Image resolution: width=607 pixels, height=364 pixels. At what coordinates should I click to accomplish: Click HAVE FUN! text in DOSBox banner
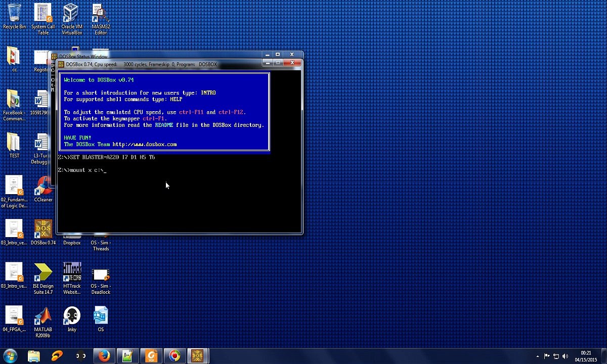click(77, 138)
